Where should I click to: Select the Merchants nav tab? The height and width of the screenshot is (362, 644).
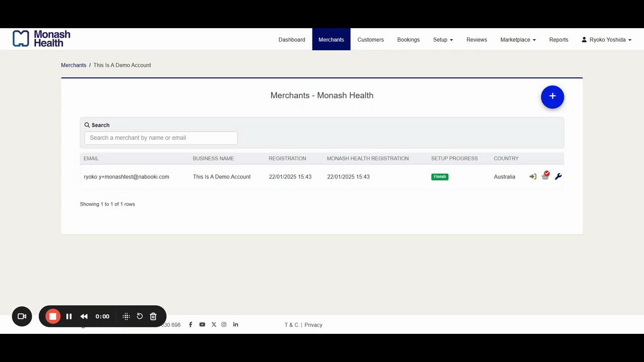(331, 39)
